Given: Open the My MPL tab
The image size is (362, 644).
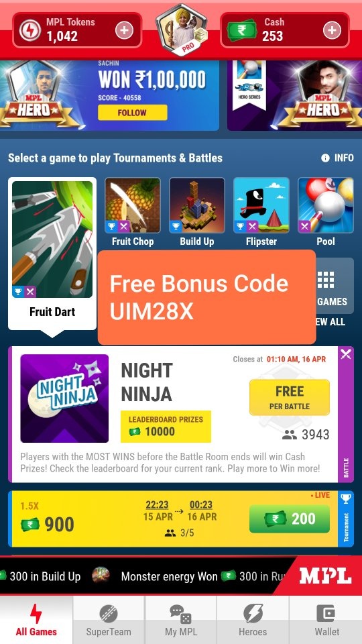Looking at the screenshot, I should (x=180, y=620).
